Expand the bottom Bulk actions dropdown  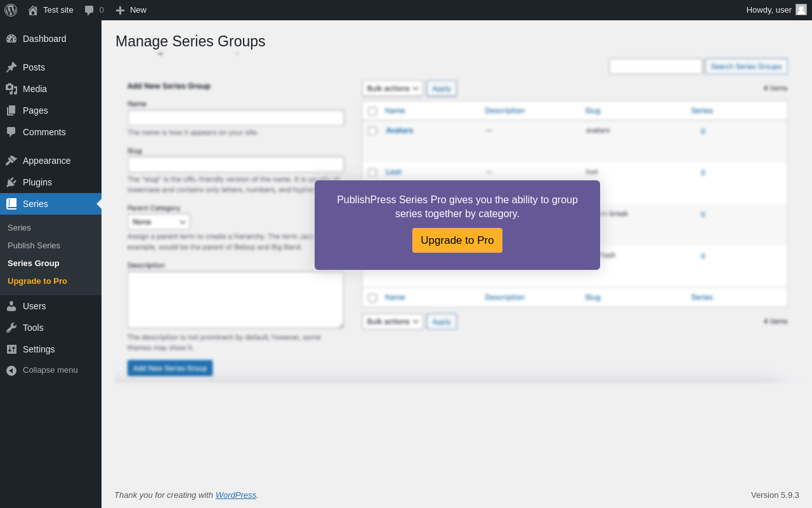[393, 321]
